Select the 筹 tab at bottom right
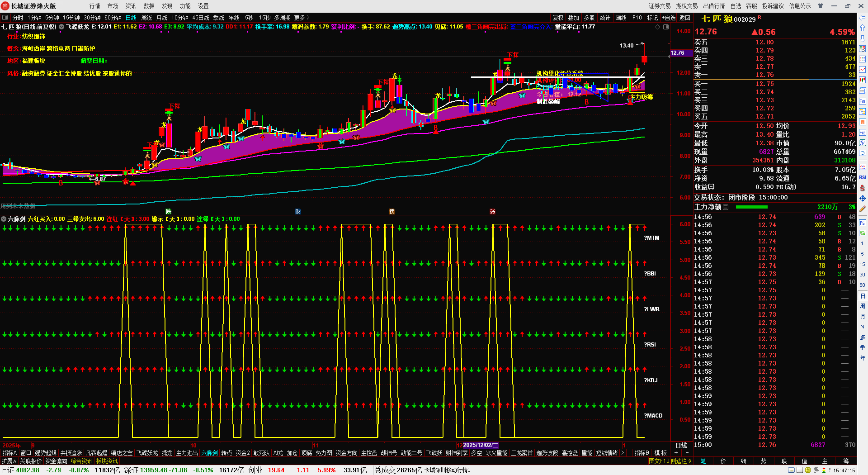 pos(846,461)
